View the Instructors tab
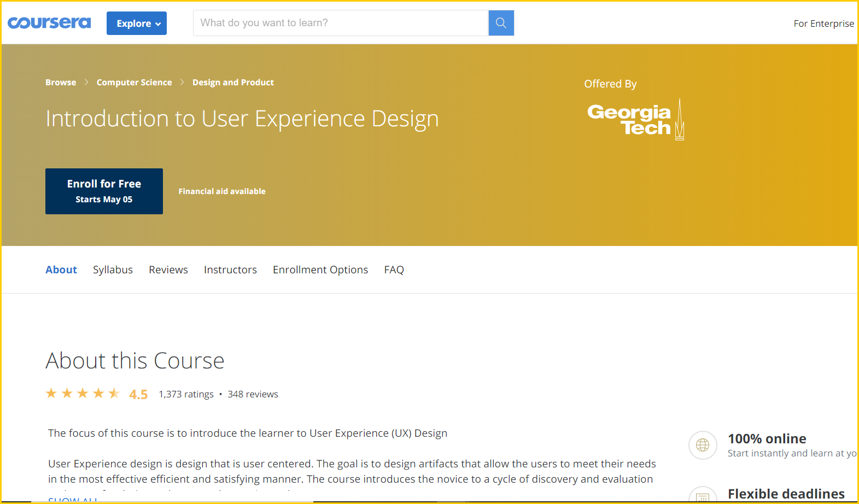This screenshot has height=504, width=859. [230, 269]
